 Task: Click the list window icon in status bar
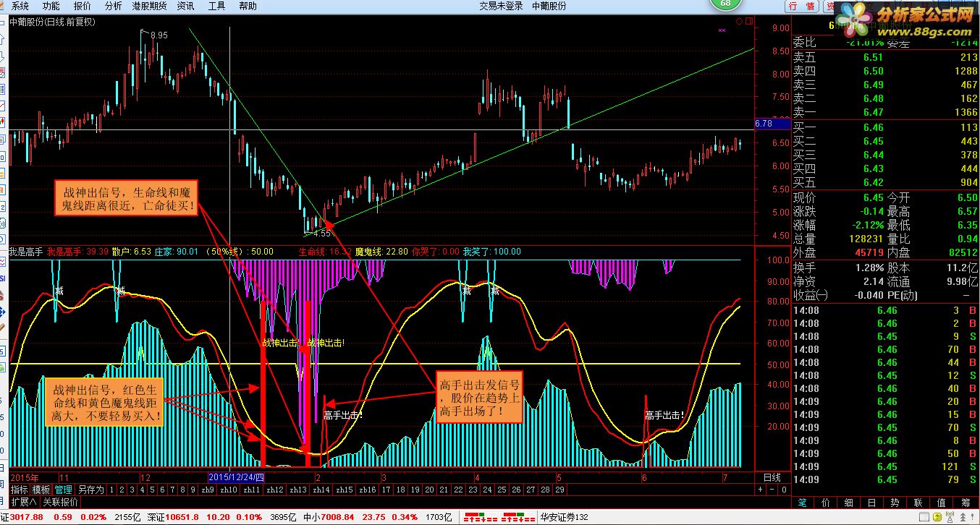[924, 517]
